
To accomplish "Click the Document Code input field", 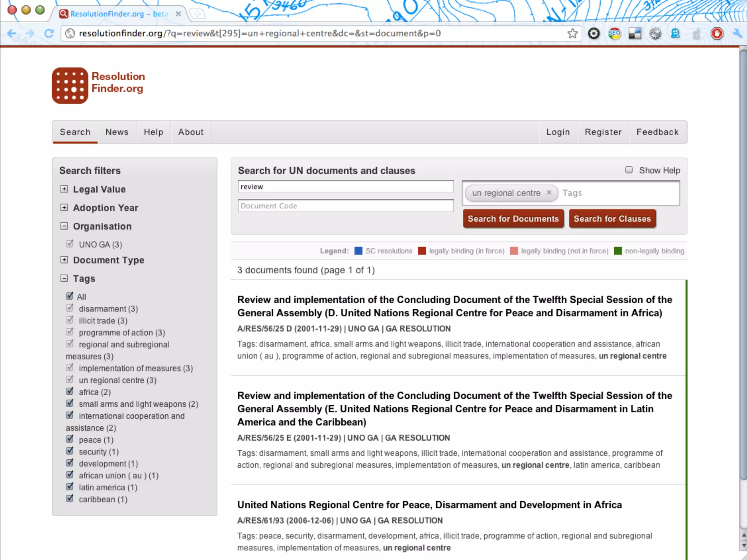I will (x=345, y=206).
